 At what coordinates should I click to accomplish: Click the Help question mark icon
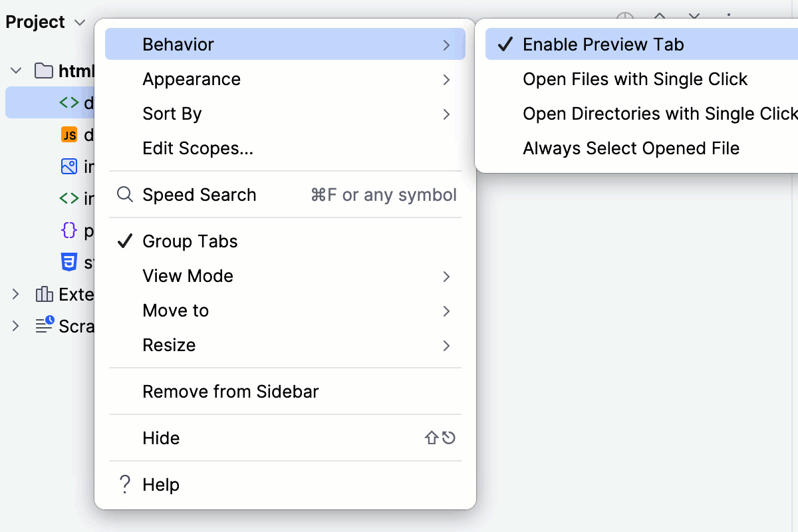tap(124, 485)
